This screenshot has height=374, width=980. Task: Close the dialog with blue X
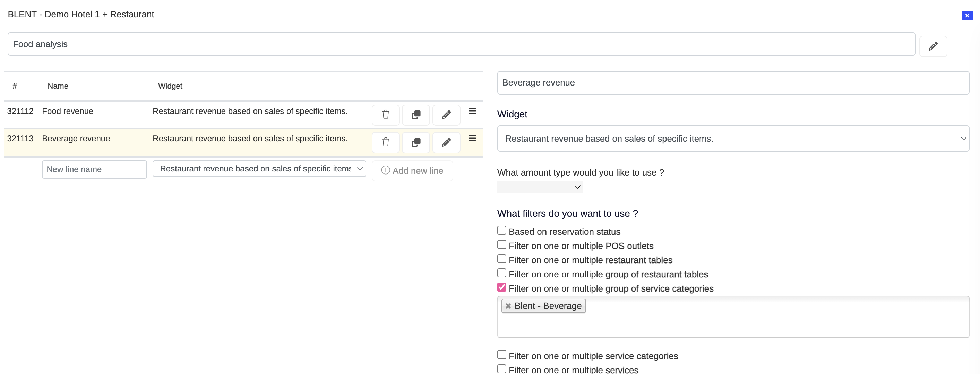[967, 16]
